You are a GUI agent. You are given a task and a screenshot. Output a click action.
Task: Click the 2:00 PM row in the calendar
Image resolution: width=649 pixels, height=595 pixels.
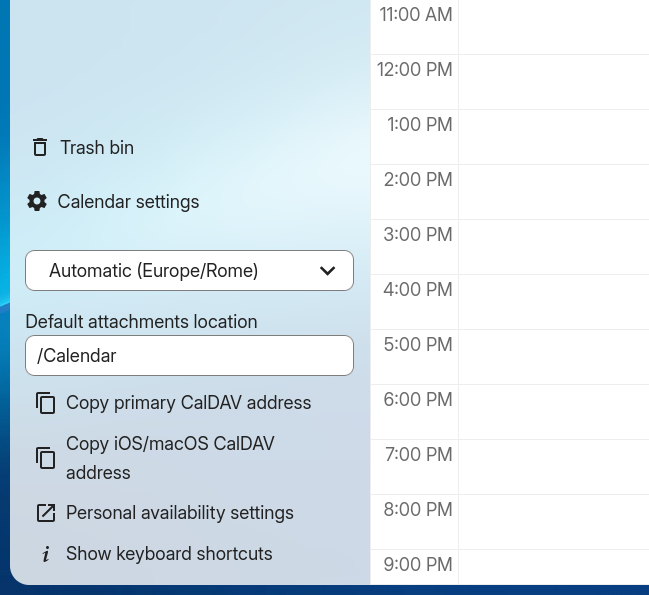coord(553,192)
